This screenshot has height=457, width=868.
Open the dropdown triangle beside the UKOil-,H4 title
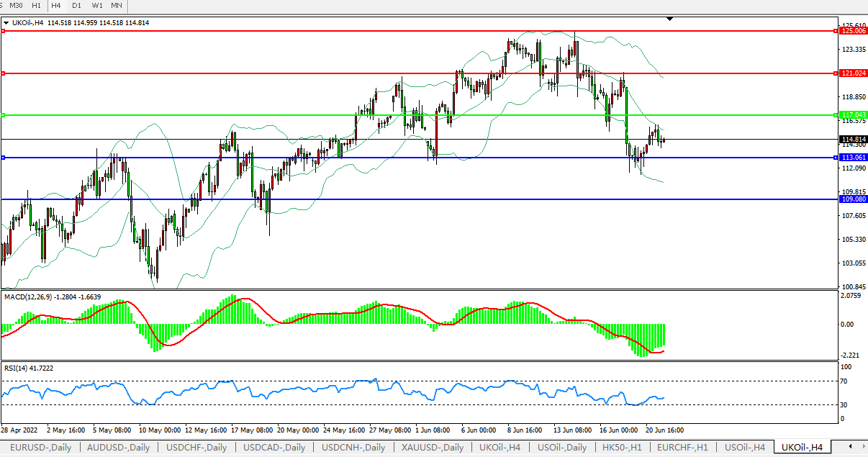(x=6, y=23)
